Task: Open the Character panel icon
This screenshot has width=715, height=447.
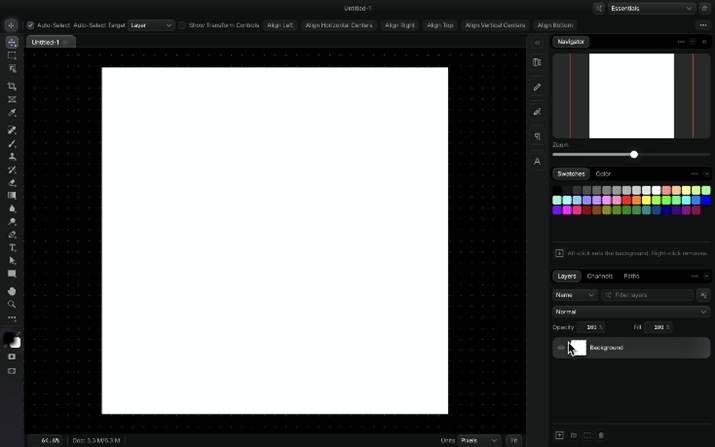Action: tap(537, 161)
